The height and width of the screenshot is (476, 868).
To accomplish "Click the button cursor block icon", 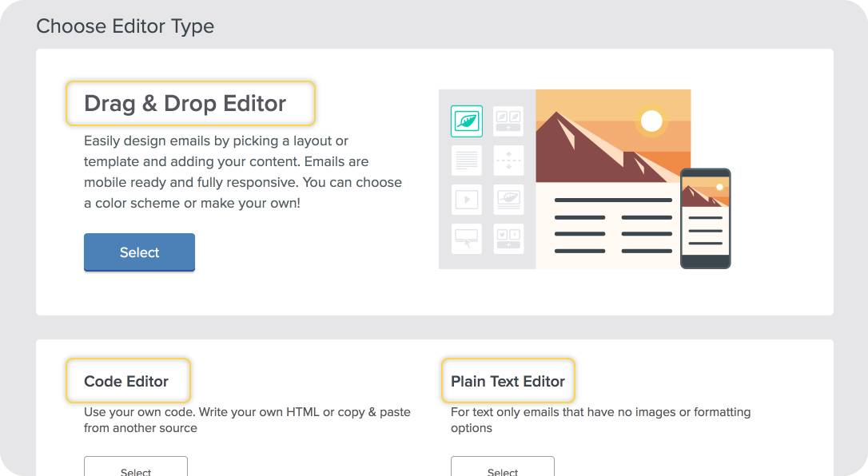I will coord(467,239).
